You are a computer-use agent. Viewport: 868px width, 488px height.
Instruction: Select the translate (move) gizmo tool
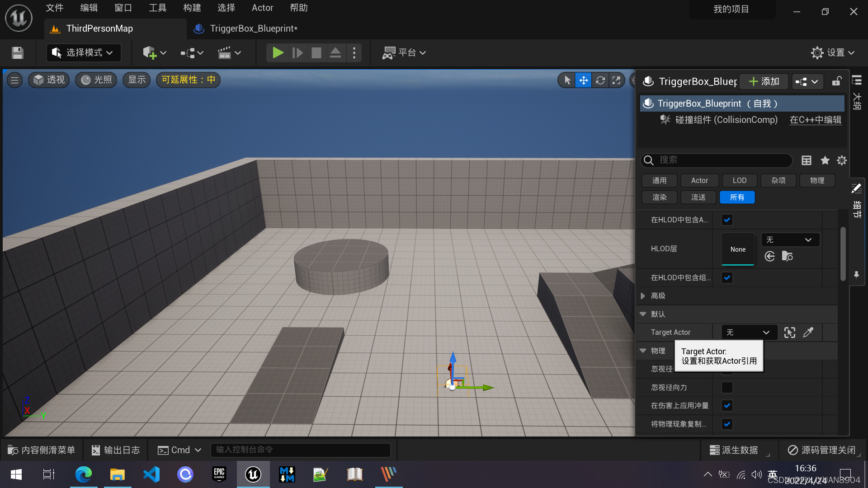pos(583,80)
